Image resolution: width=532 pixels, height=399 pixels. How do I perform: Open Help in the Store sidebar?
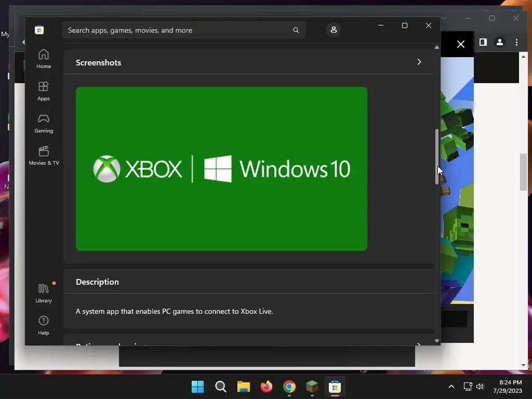[44, 325]
